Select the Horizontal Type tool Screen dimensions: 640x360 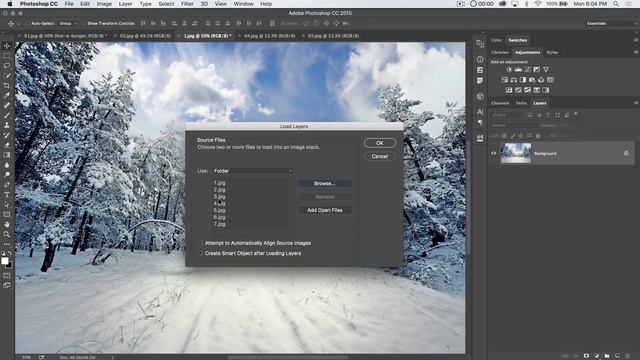7,195
